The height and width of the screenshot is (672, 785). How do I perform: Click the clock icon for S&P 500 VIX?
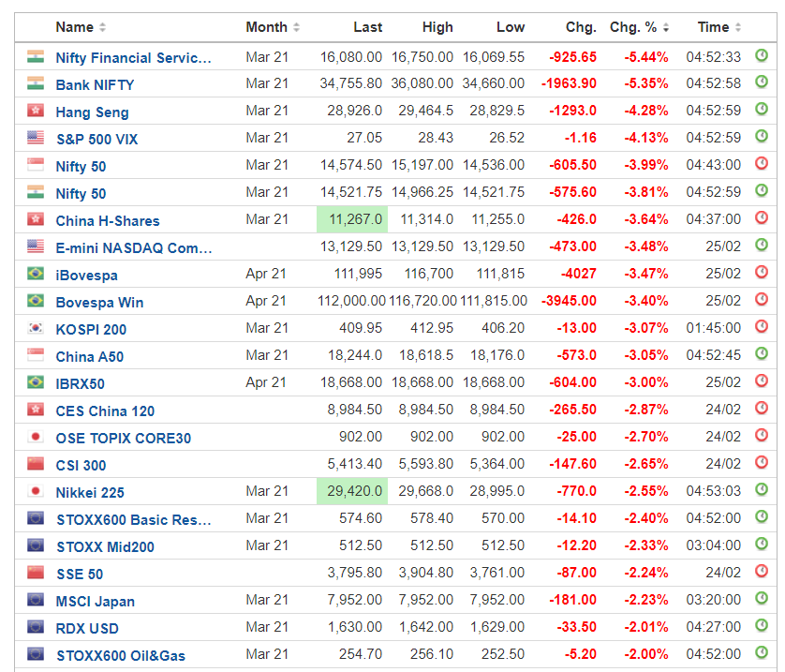(761, 136)
